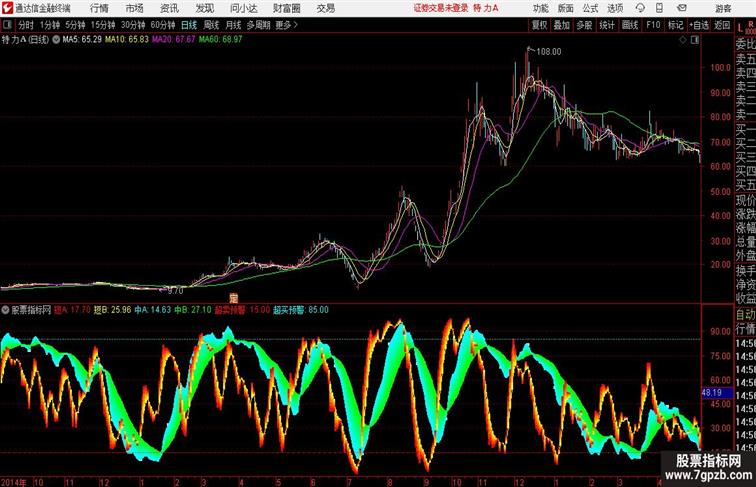Select the 周线 weekly chart tab
Viewport: 756px width, 487px height.
[x=211, y=25]
